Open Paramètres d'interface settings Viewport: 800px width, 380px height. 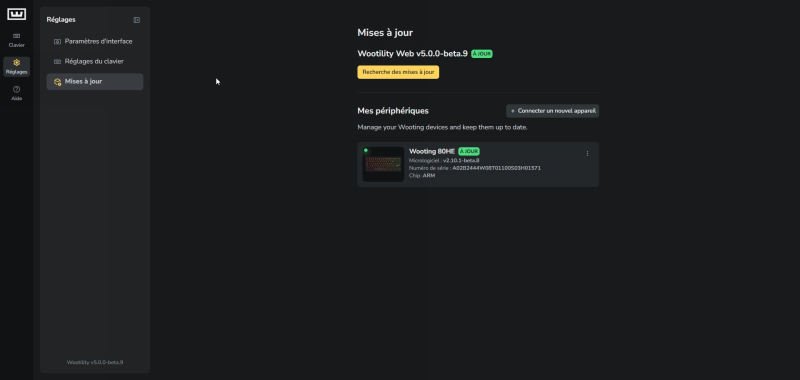point(95,41)
